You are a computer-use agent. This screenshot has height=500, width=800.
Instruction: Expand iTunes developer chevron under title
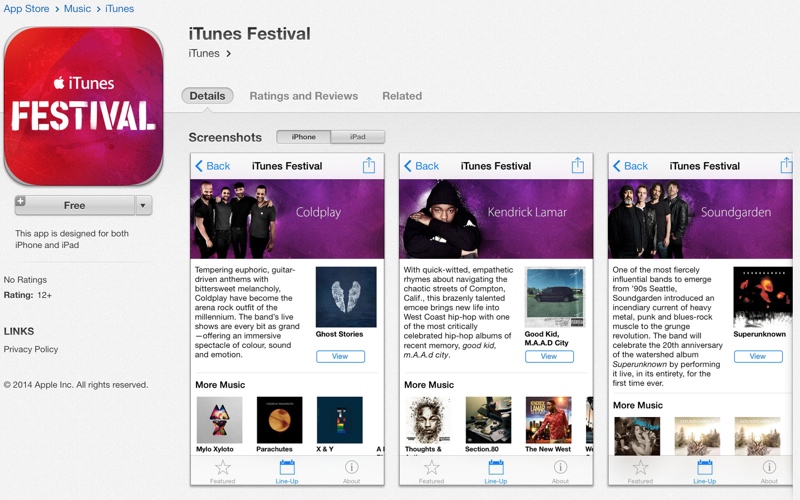click(x=229, y=54)
